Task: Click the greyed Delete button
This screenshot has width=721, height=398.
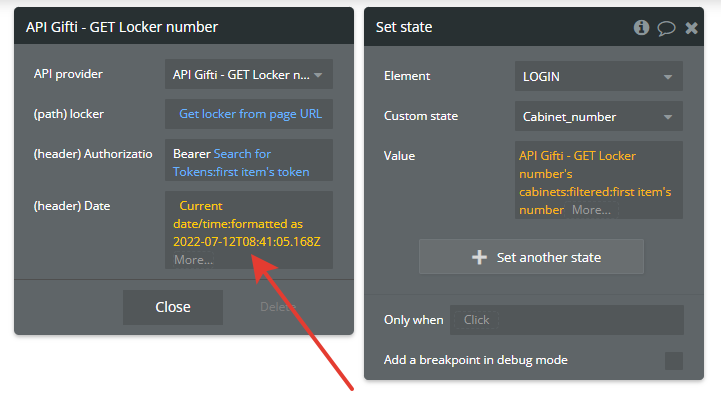Action: [x=278, y=307]
